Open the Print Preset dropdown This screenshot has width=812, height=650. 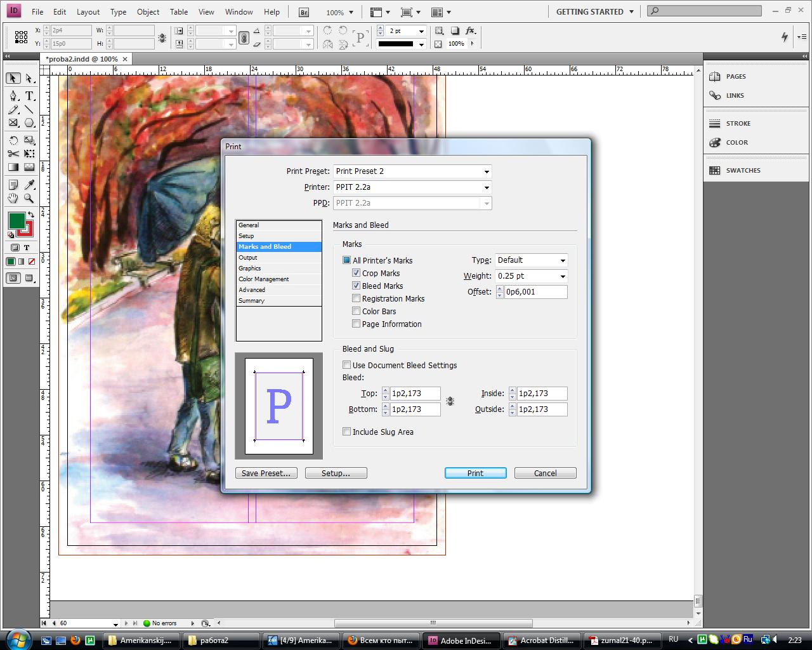[412, 171]
